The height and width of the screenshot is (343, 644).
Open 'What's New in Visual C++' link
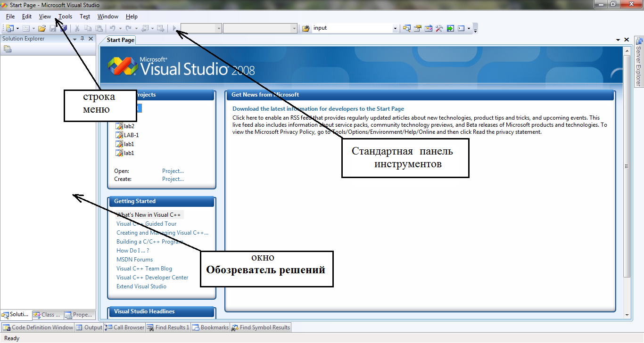click(x=149, y=215)
